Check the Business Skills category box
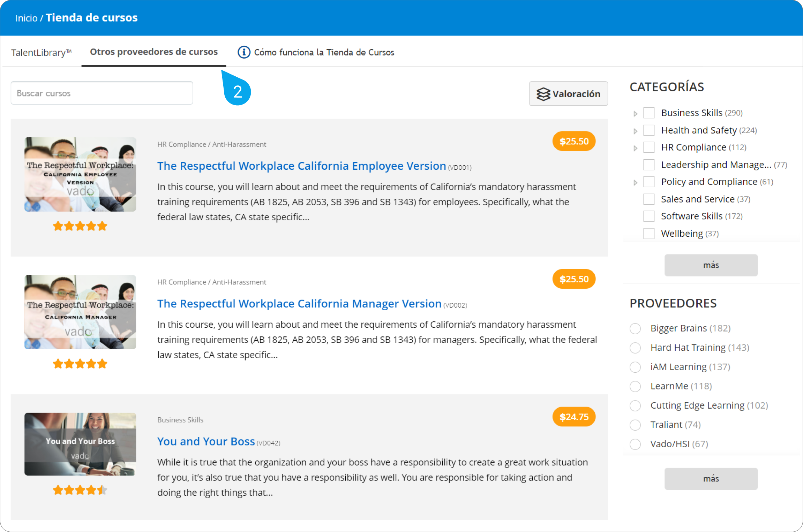This screenshot has height=532, width=803. point(649,113)
